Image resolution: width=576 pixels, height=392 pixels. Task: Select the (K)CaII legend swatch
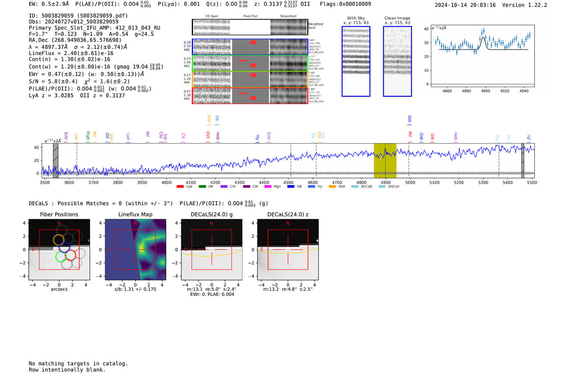pyautogui.click(x=355, y=186)
